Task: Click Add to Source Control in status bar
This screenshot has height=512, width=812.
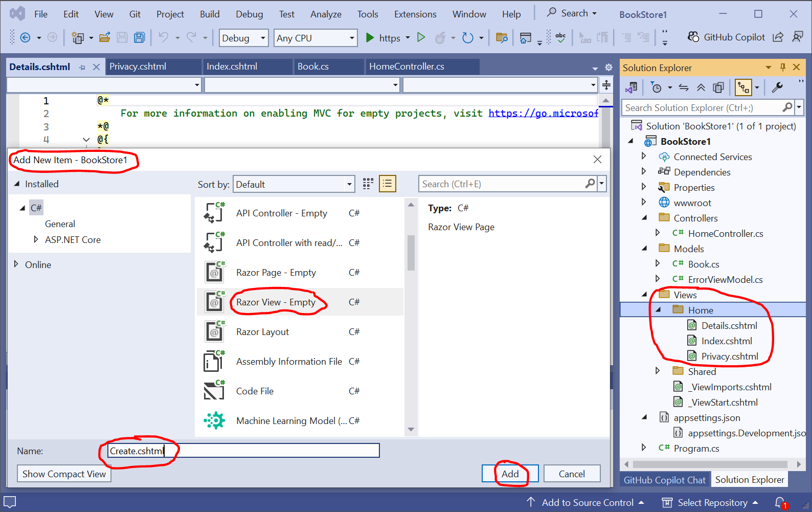Action: (585, 502)
